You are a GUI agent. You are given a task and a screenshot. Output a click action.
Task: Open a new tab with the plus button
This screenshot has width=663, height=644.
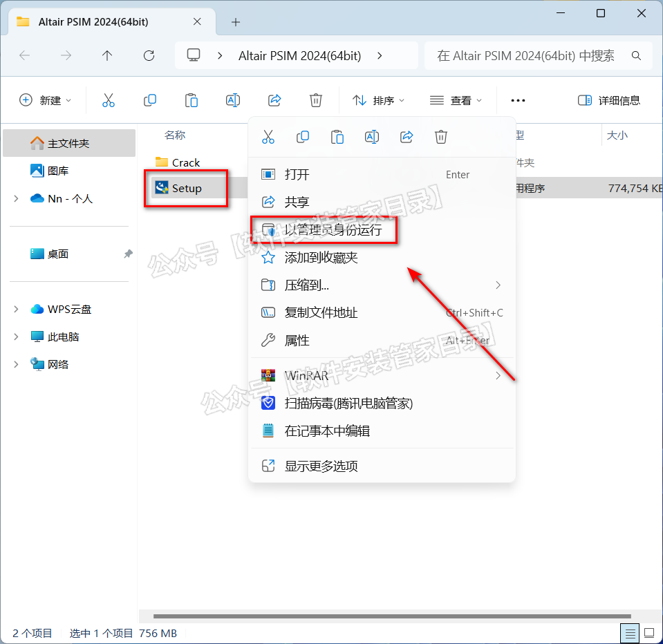tap(236, 22)
